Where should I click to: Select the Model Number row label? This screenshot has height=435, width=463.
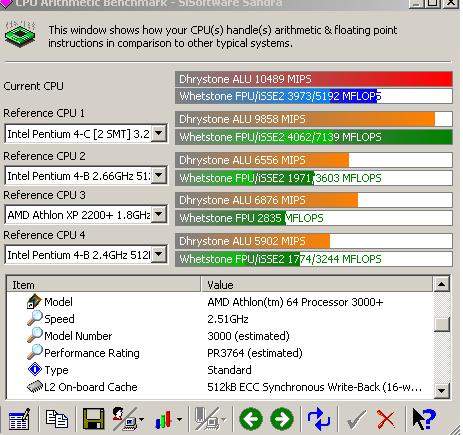(x=78, y=336)
